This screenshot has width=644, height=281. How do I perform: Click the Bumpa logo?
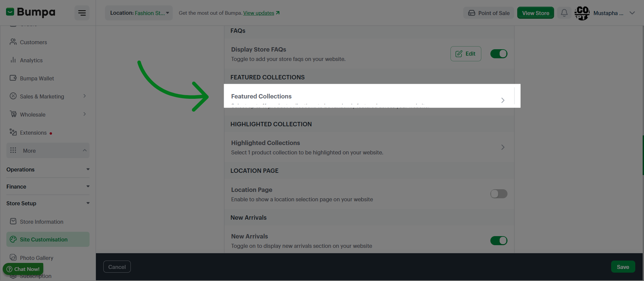31,12
